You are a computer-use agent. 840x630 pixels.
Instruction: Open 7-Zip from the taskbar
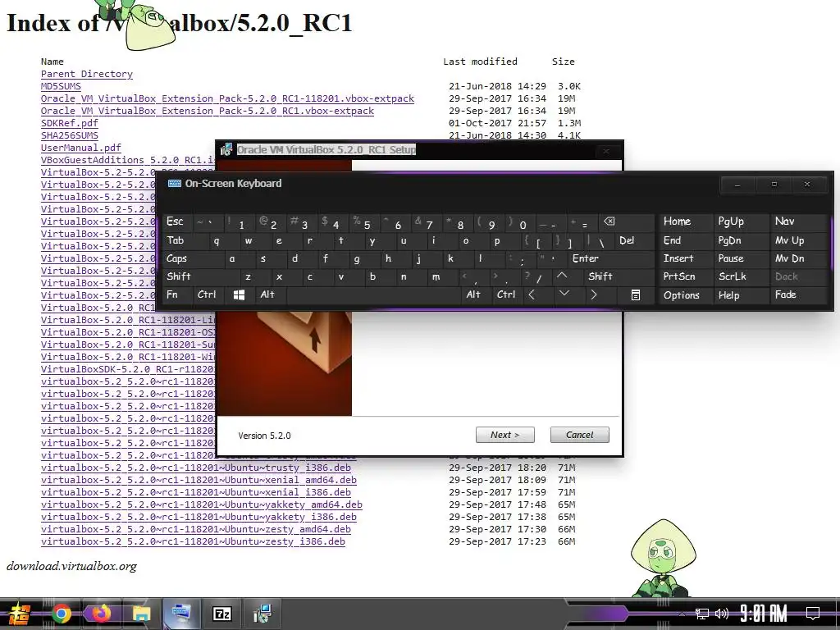point(221,614)
